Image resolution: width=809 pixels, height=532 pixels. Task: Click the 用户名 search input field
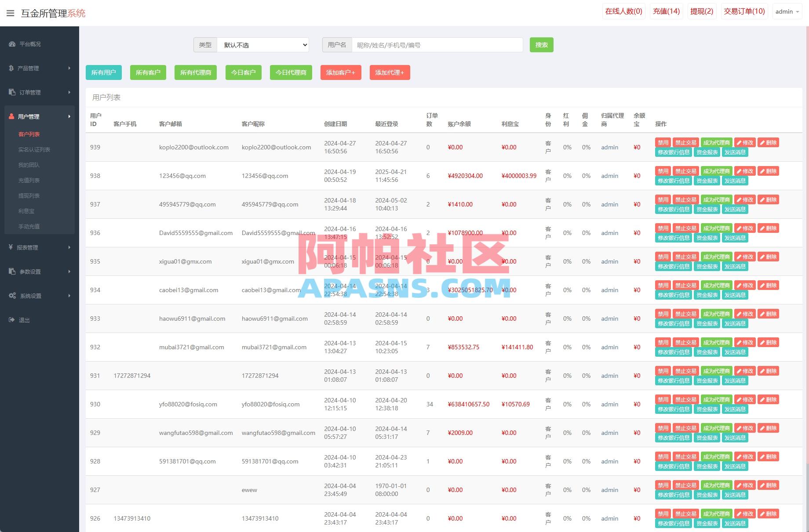437,44
